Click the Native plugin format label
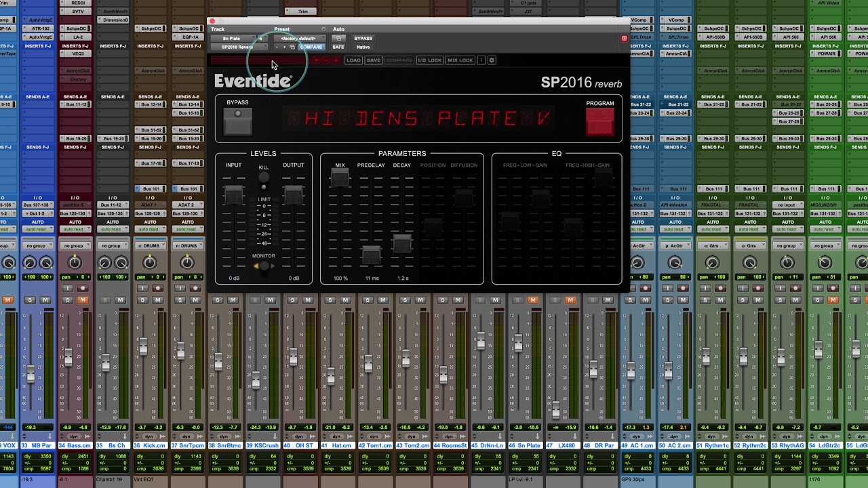This screenshot has width=868, height=488. (x=363, y=47)
